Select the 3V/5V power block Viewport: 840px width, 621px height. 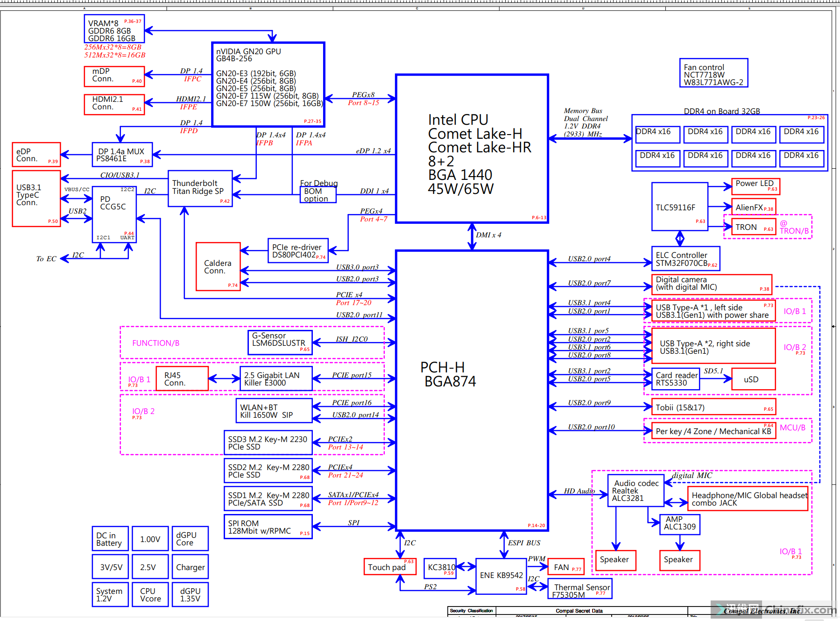[x=110, y=566]
